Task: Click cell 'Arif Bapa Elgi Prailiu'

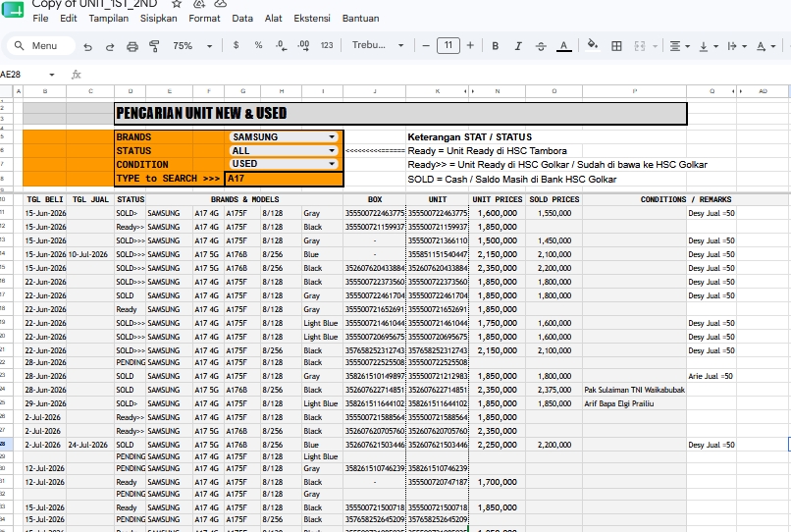Action: pos(634,403)
